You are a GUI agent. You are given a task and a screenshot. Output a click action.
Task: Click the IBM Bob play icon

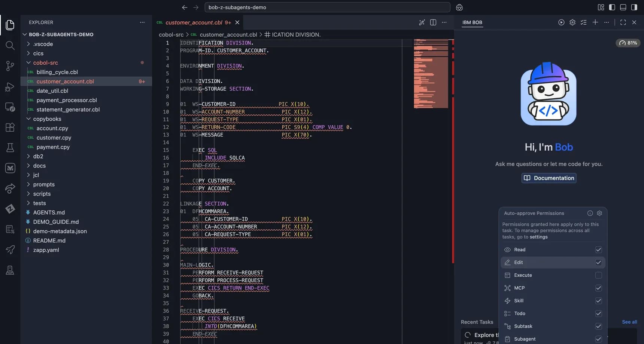pyautogui.click(x=561, y=22)
